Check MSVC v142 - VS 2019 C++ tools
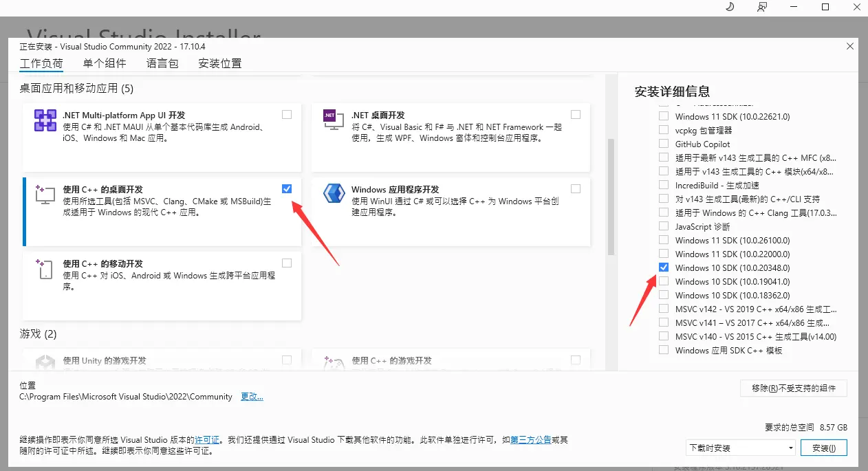868x471 pixels. [x=664, y=309]
